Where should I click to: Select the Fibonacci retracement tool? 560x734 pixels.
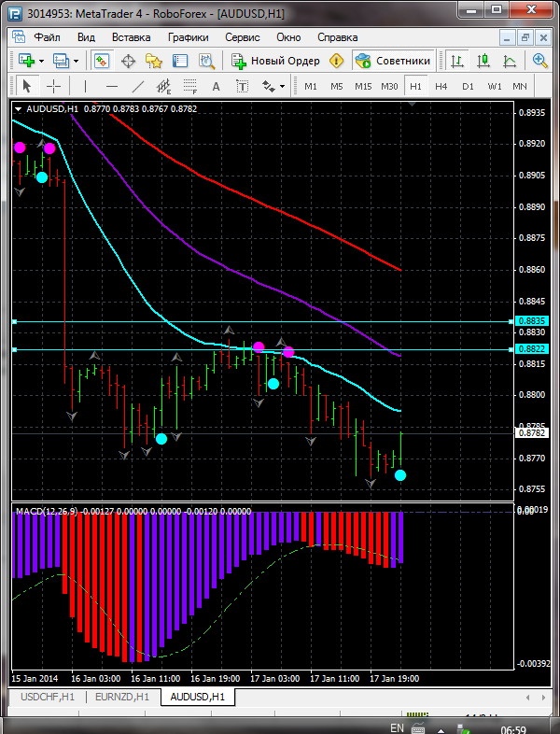(190, 86)
